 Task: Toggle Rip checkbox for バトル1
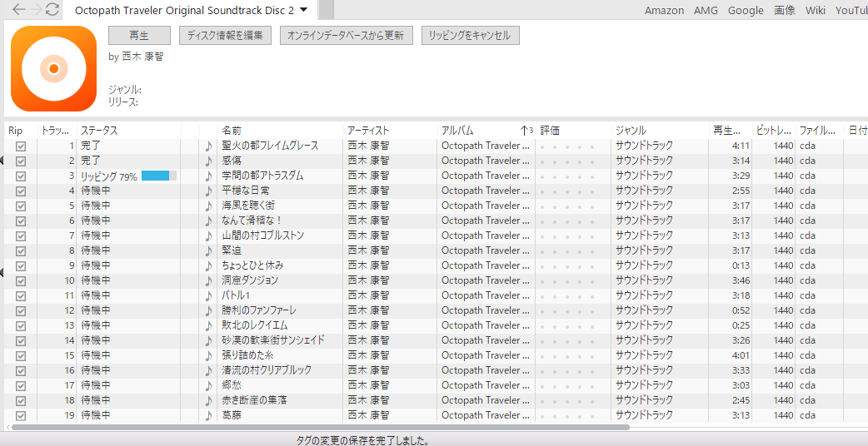coord(21,295)
